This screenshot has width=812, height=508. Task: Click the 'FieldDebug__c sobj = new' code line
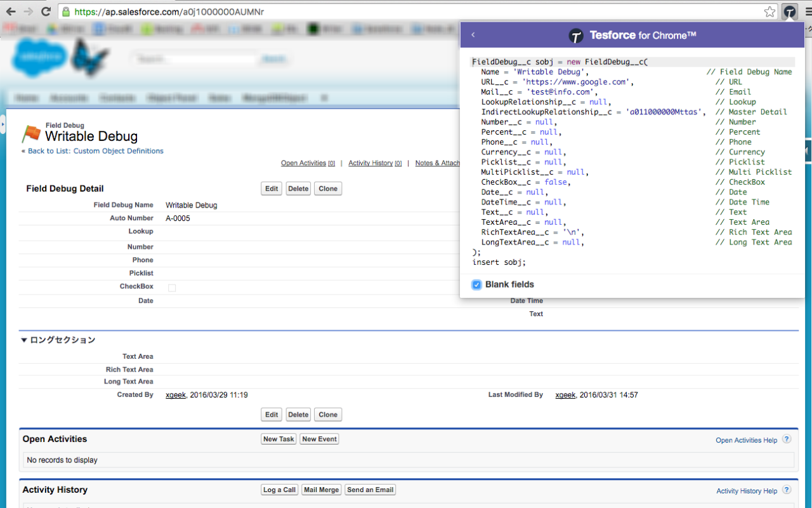point(560,62)
